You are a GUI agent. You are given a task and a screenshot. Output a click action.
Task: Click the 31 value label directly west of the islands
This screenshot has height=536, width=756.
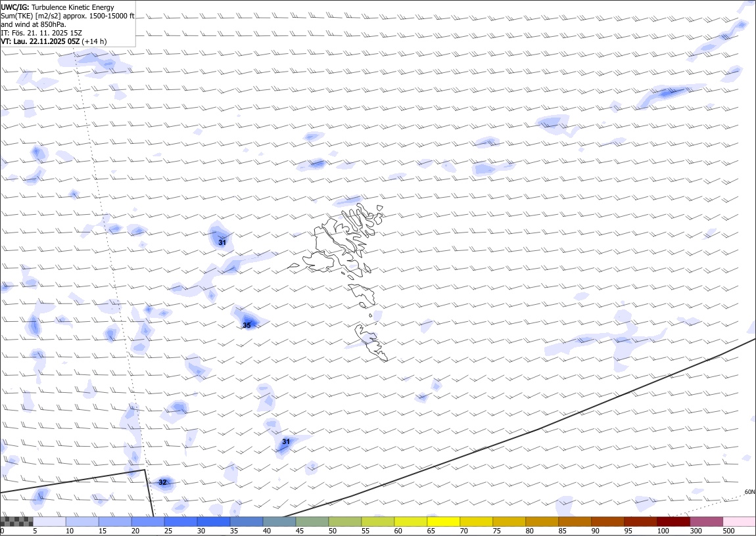click(222, 243)
